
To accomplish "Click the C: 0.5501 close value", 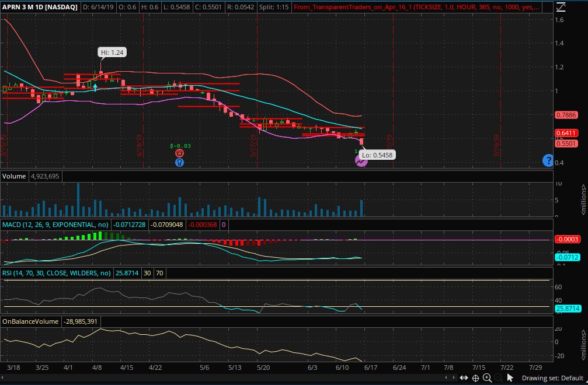I will 208,7.
